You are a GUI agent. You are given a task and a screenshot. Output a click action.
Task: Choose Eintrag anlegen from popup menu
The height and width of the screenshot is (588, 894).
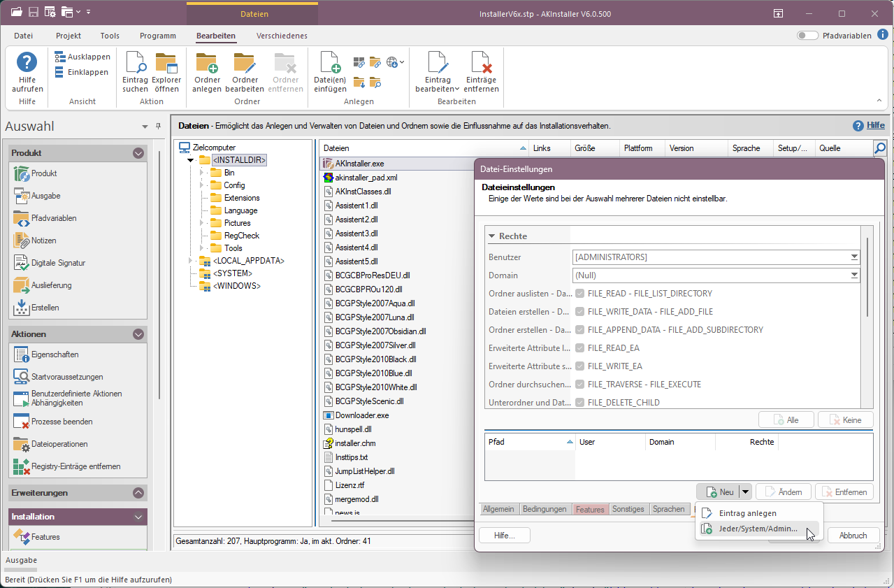point(748,513)
